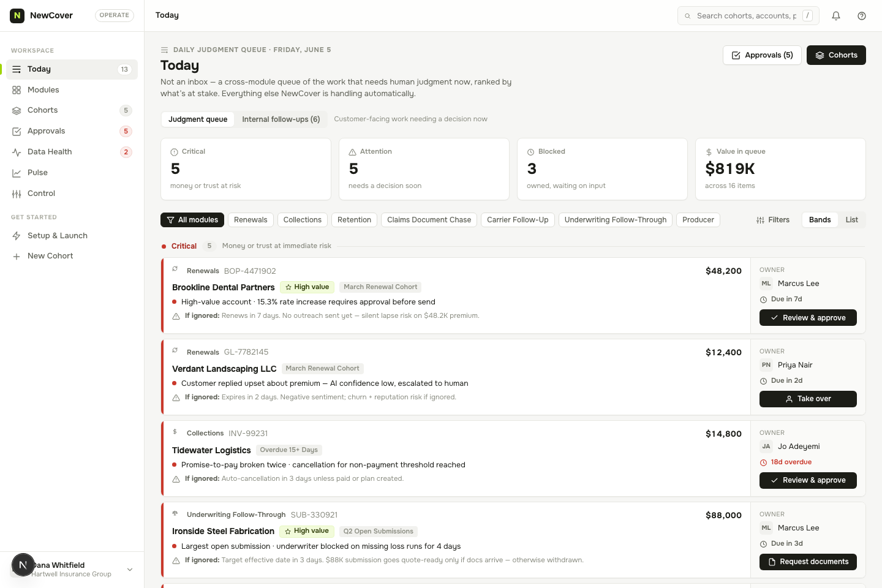Filter queue by Carrier Follow-Up
Screen dimensions: 882x588
tap(518, 220)
